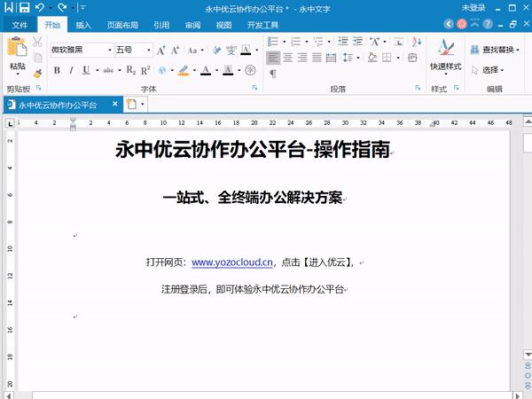Click the Align Right icon
The height and width of the screenshot is (399, 532).
tap(302, 58)
